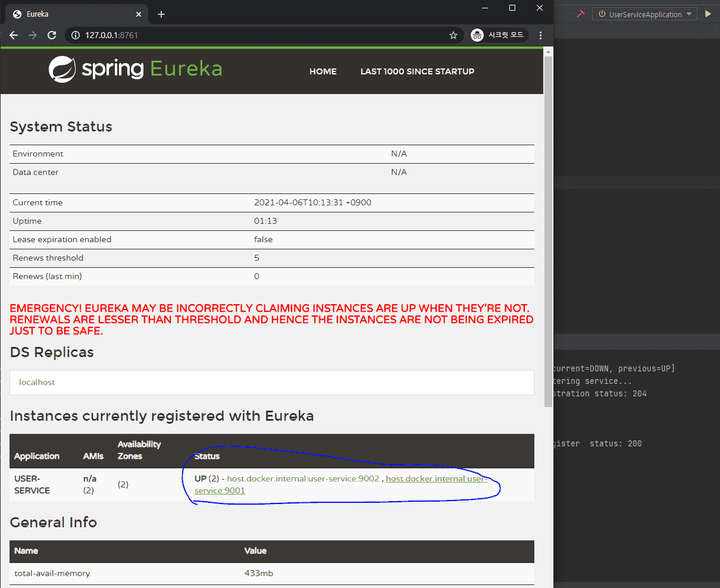Viewport: 720px width, 588px height.
Task: Click IDE console line 'gister status: 200'
Action: 597,443
